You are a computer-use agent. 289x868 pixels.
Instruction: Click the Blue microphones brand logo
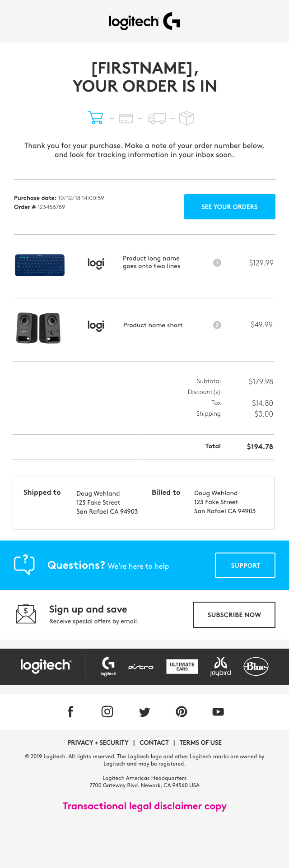(256, 666)
